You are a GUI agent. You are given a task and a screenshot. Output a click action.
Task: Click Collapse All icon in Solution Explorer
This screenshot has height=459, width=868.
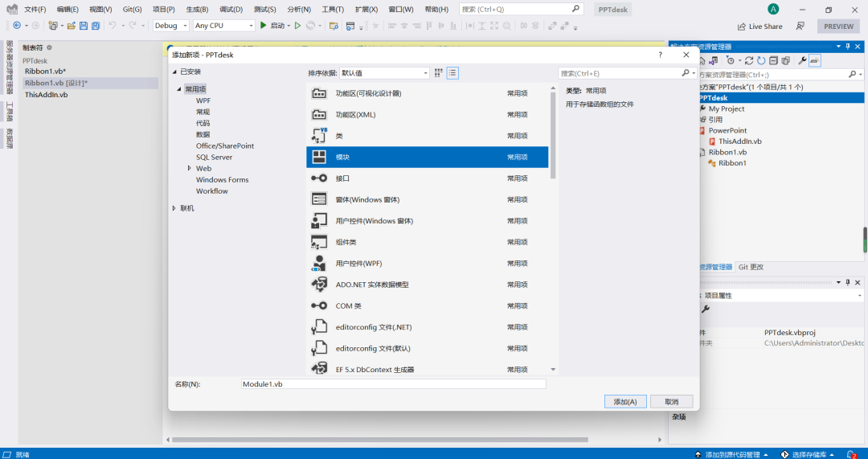[773, 60]
